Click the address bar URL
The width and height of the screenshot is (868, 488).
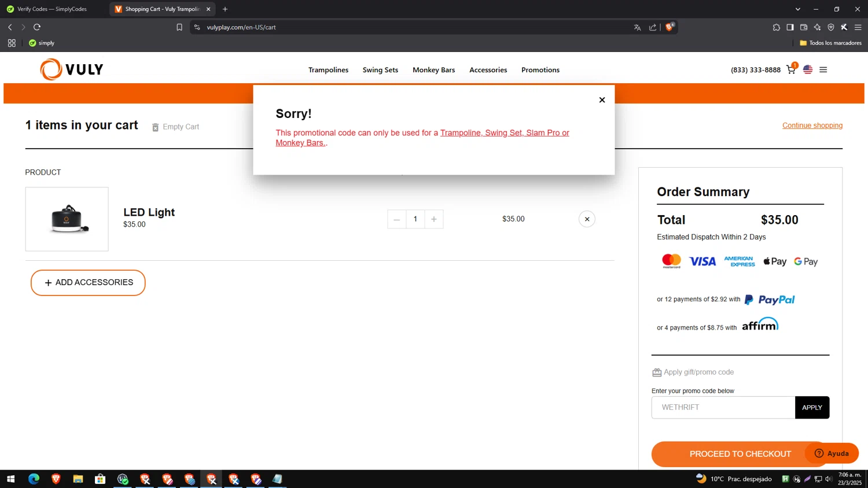(x=241, y=27)
